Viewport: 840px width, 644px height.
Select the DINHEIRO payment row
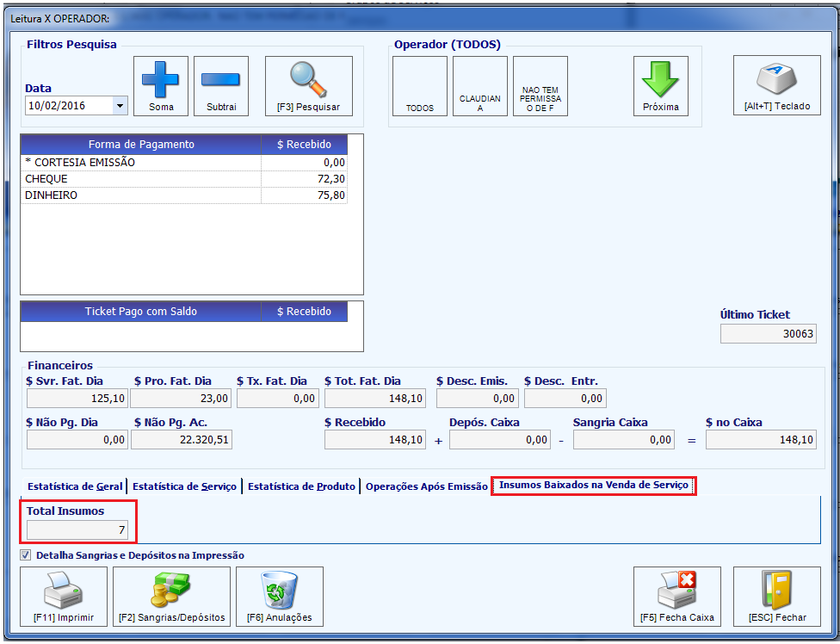tap(184, 195)
